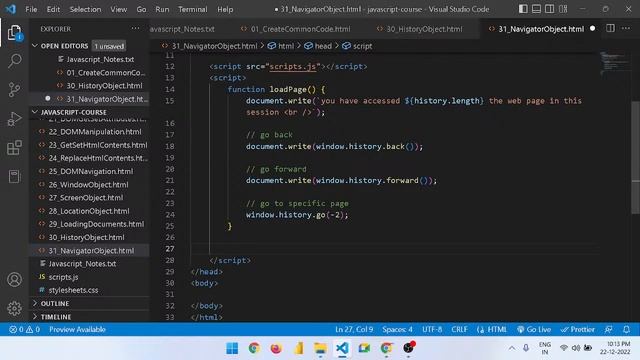Viewport: 640px width, 360px height.
Task: Select html breadcrumb item
Action: click(x=281, y=46)
